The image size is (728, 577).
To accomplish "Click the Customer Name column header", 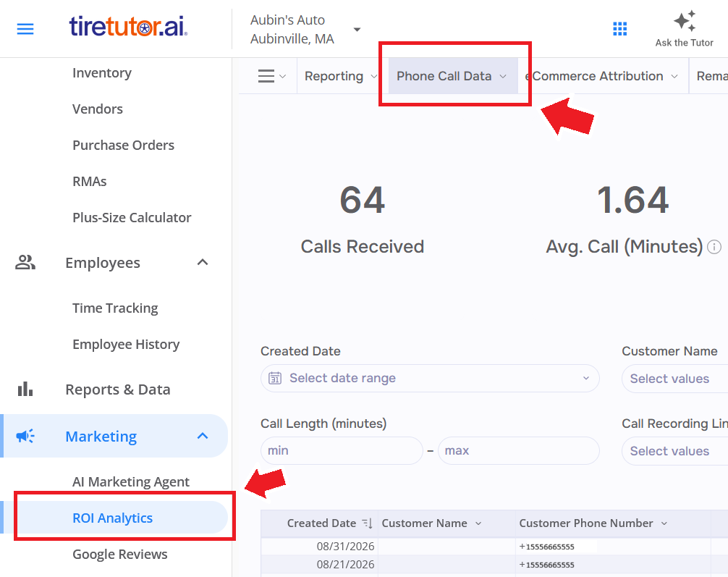I will 424,523.
